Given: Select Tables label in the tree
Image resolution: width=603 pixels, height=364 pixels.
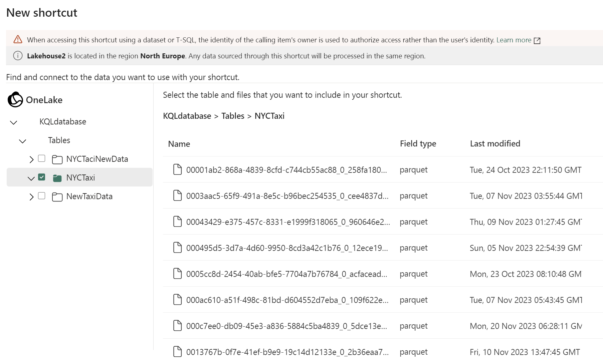Looking at the screenshot, I should click(x=59, y=140).
